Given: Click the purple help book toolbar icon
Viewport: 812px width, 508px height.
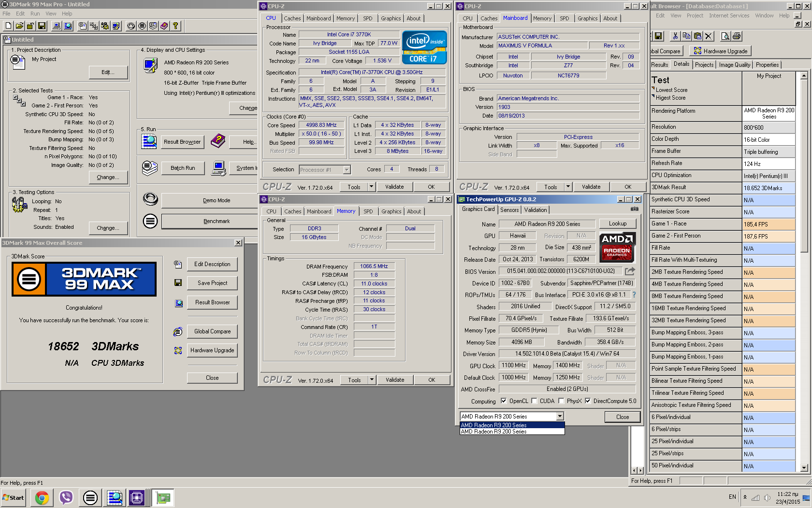Looking at the screenshot, I should [x=164, y=26].
